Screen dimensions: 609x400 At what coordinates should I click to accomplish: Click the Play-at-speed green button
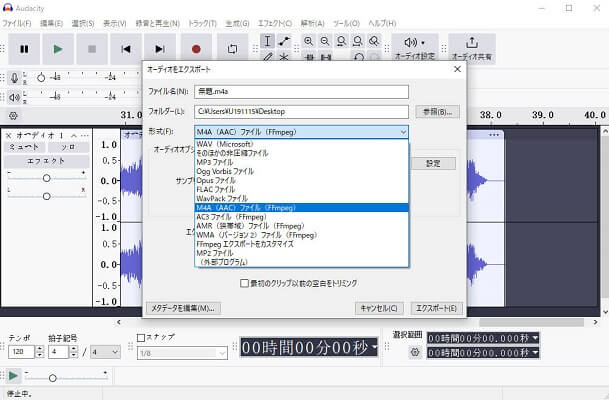point(13,376)
